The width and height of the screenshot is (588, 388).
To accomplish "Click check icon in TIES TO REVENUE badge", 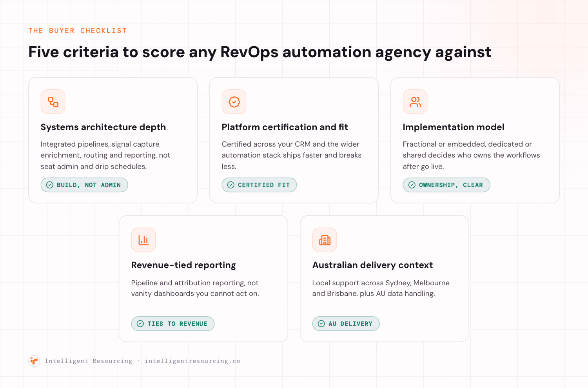I will (x=140, y=324).
